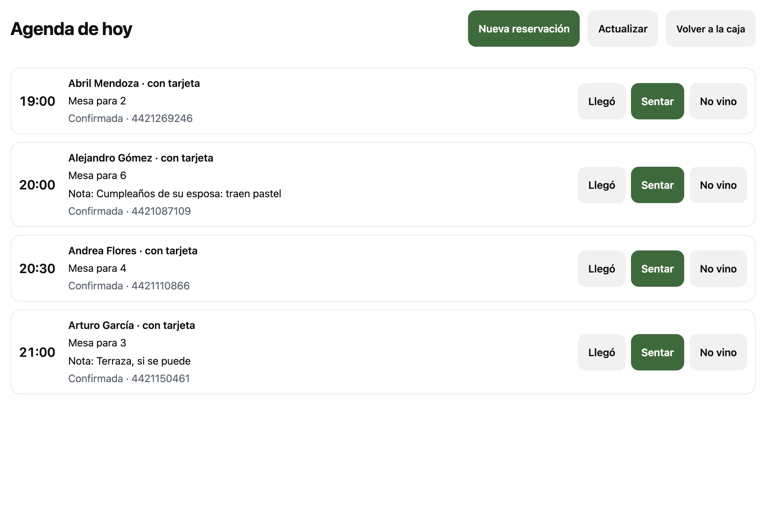Screen dimensions: 766x532
Task: Click the Agenda de hoy heading
Action: pos(71,29)
